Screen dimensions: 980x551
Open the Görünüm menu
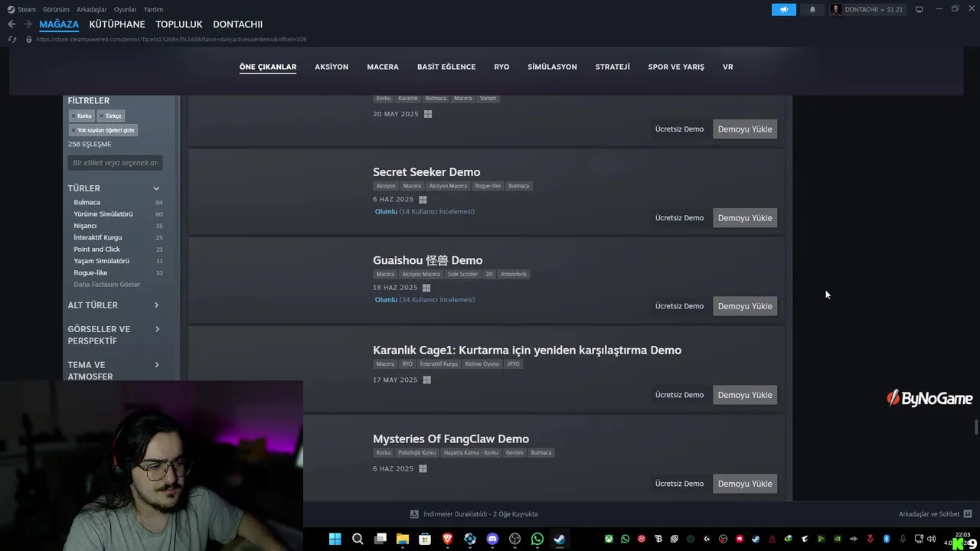[x=56, y=9]
